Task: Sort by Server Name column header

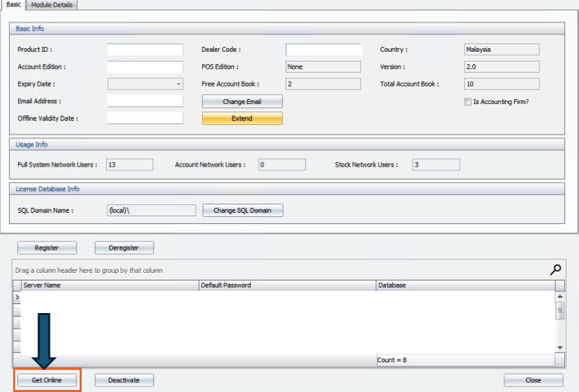Action: [x=109, y=285]
